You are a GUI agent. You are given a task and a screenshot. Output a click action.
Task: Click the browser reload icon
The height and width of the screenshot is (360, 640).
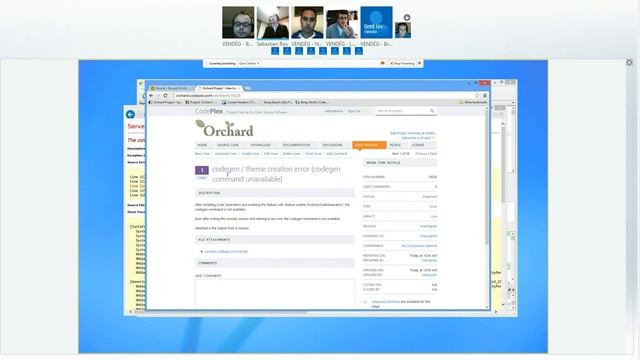click(165, 95)
